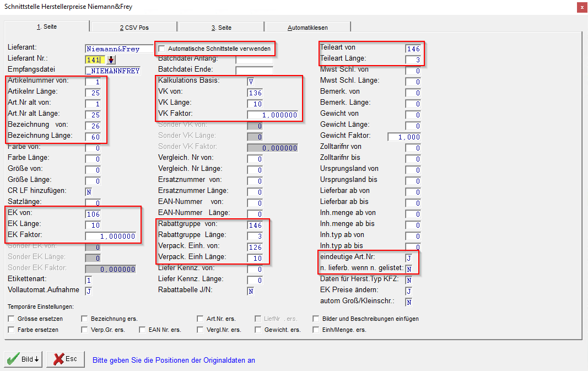Focus the VK von field

255,93
